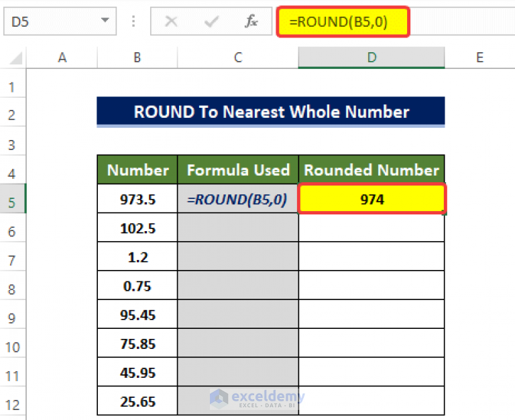Viewport: 515px width, 420px height.
Task: Click the Name Box showing D5
Action: [60, 21]
